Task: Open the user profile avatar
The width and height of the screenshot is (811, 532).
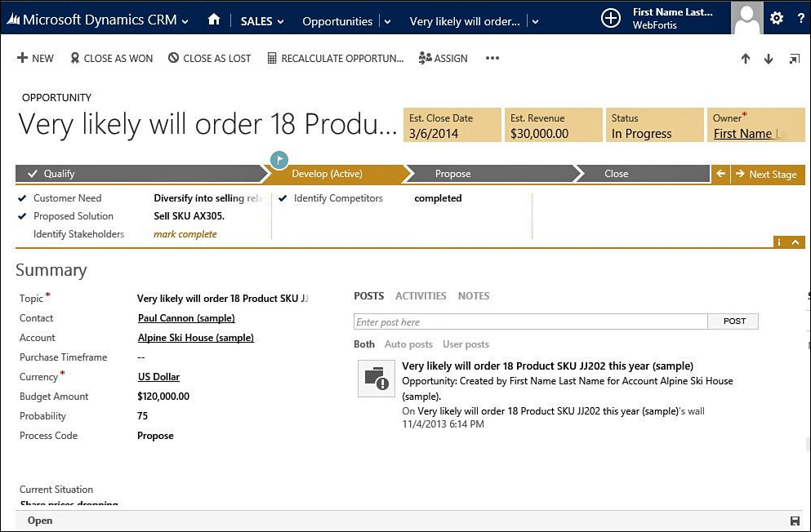Action: coord(746,18)
